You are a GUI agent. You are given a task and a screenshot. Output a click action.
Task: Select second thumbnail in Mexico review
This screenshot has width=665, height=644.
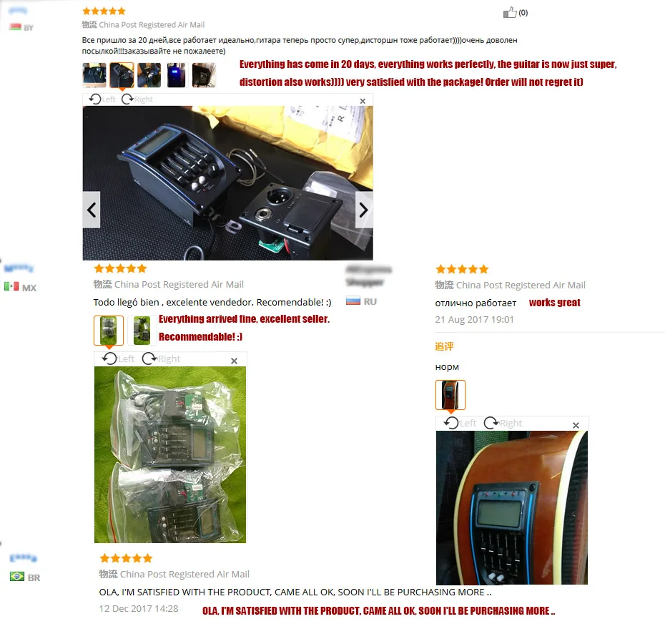click(x=142, y=331)
